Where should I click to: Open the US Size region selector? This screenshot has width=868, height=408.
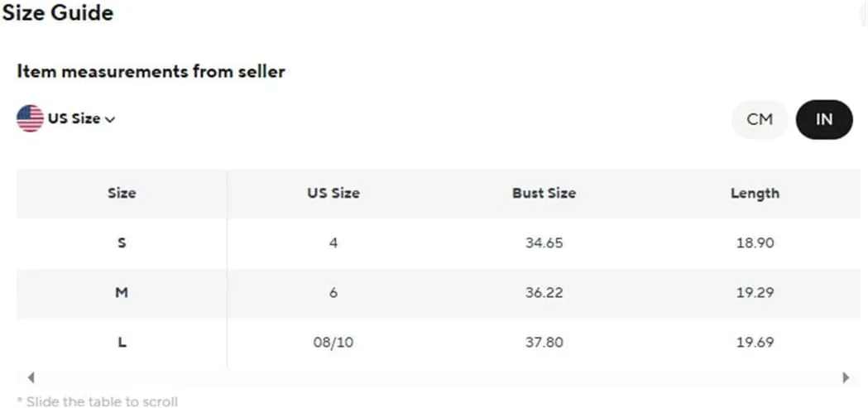coord(66,119)
